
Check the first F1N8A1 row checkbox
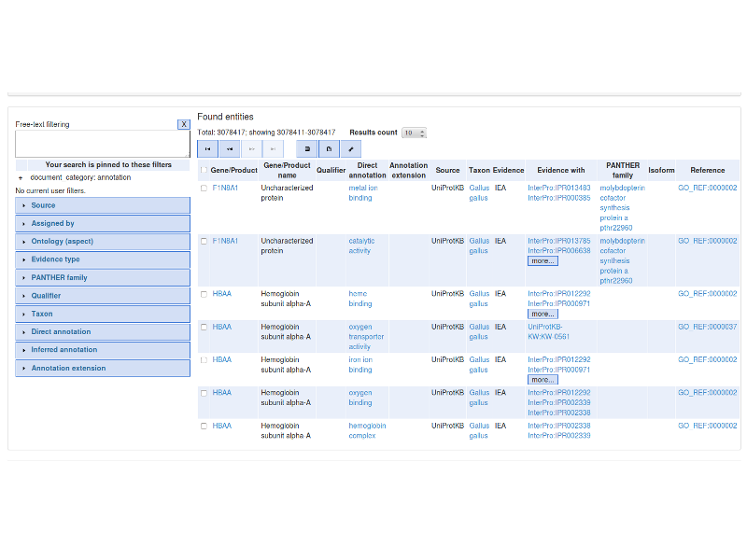click(204, 188)
